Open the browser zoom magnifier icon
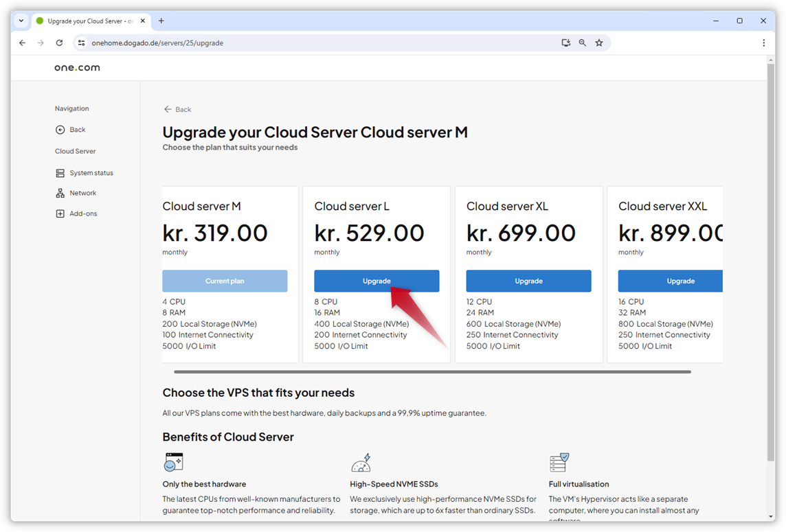 click(583, 43)
